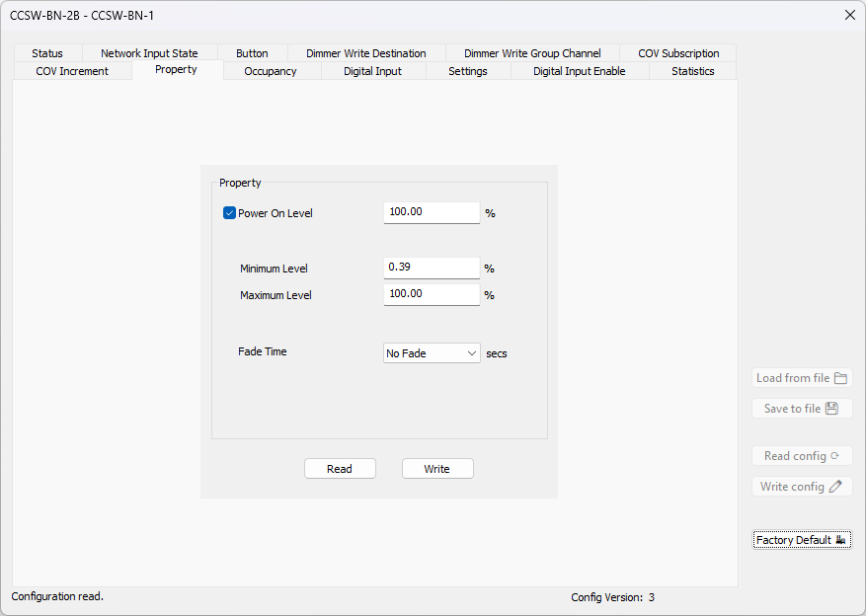Click the Config Version: 3 text
The image size is (866, 616).
click(x=612, y=597)
